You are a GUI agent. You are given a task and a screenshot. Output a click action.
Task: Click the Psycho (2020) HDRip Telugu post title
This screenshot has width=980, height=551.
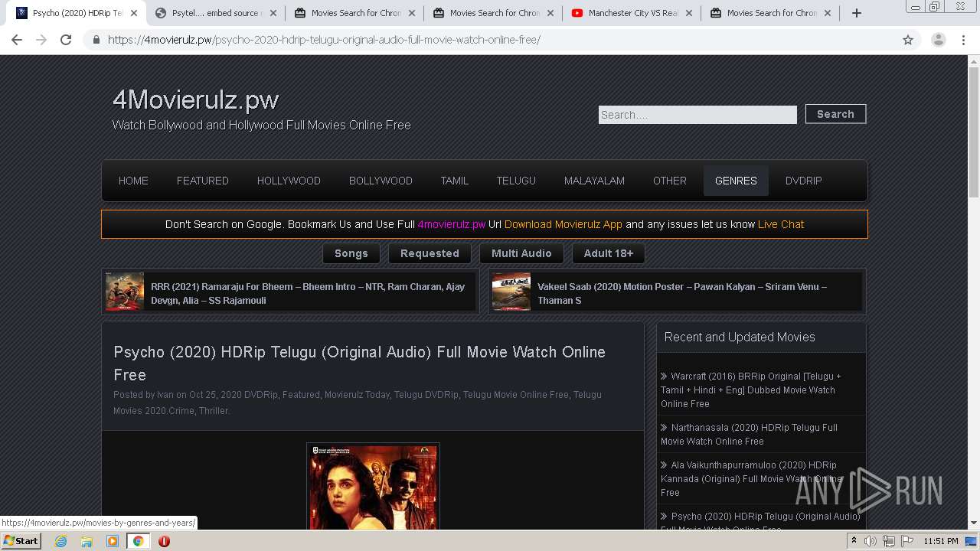point(359,364)
